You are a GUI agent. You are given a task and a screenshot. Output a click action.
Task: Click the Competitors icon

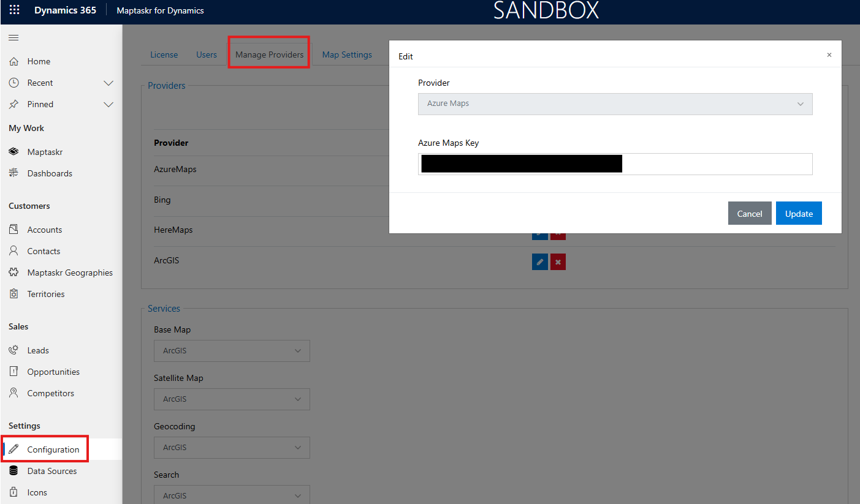tap(13, 393)
